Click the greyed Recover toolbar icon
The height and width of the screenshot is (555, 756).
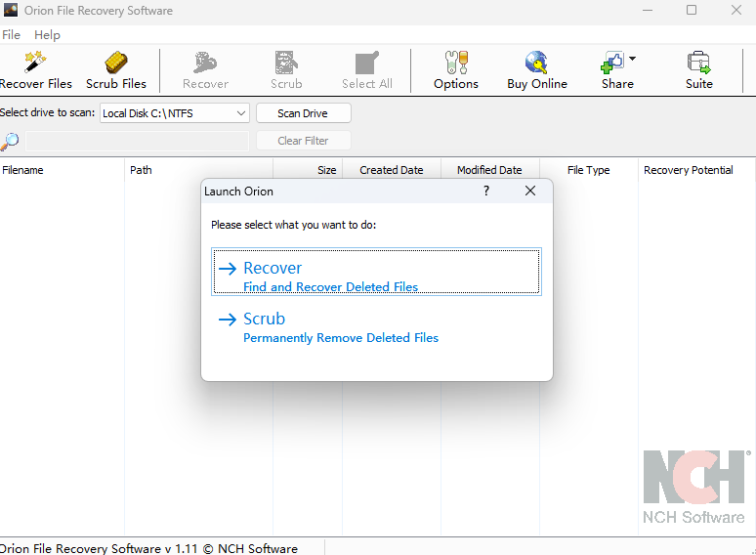tap(205, 63)
